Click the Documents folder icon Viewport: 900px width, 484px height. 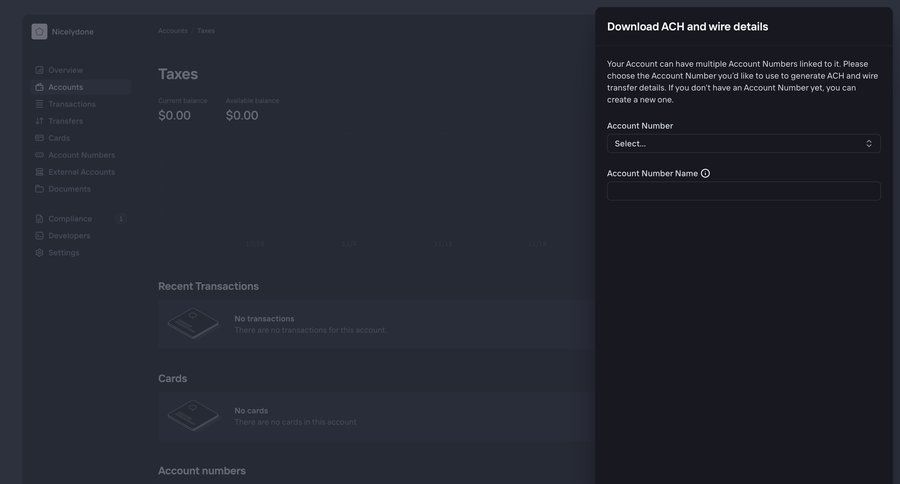click(x=39, y=189)
